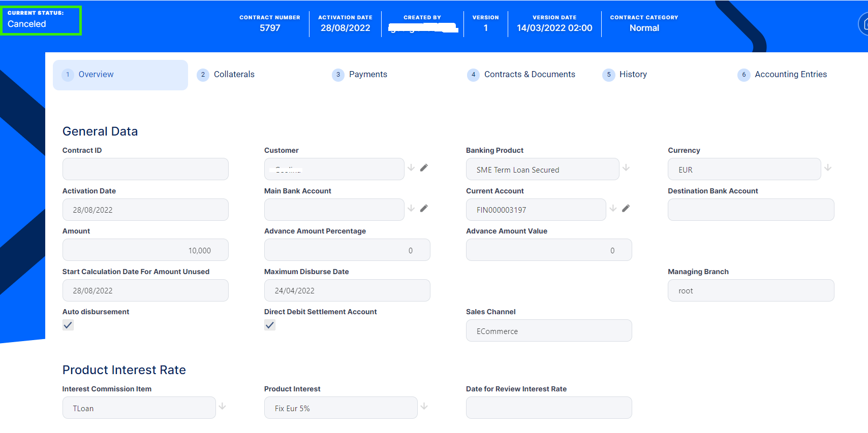This screenshot has height=433, width=868.
Task: Expand the Banking Product dropdown arrow
Action: pos(626,168)
